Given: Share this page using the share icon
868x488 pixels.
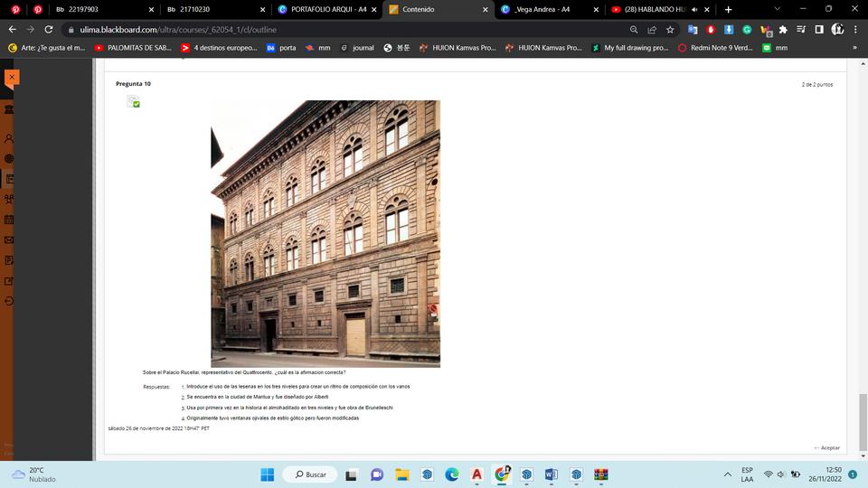Looking at the screenshot, I should [652, 29].
